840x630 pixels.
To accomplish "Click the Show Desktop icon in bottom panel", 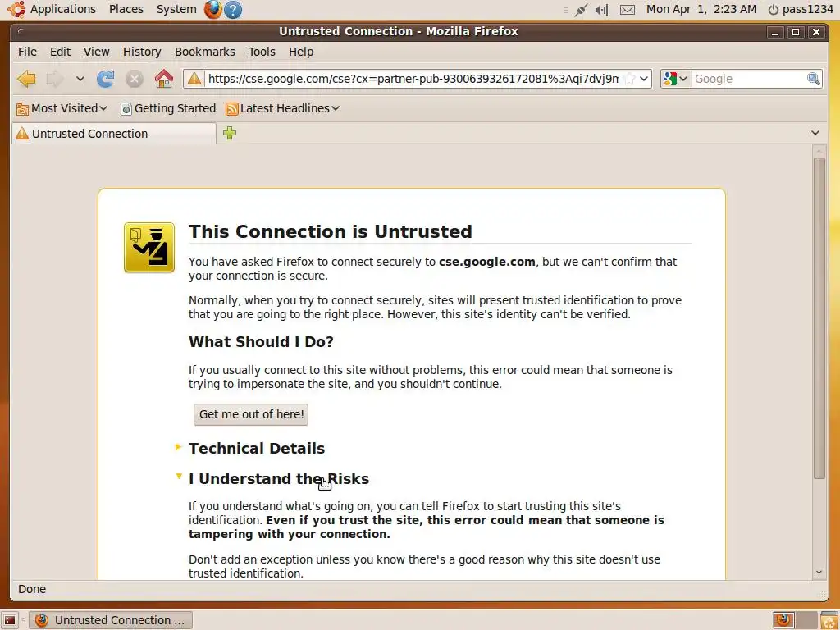I will pyautogui.click(x=10, y=620).
